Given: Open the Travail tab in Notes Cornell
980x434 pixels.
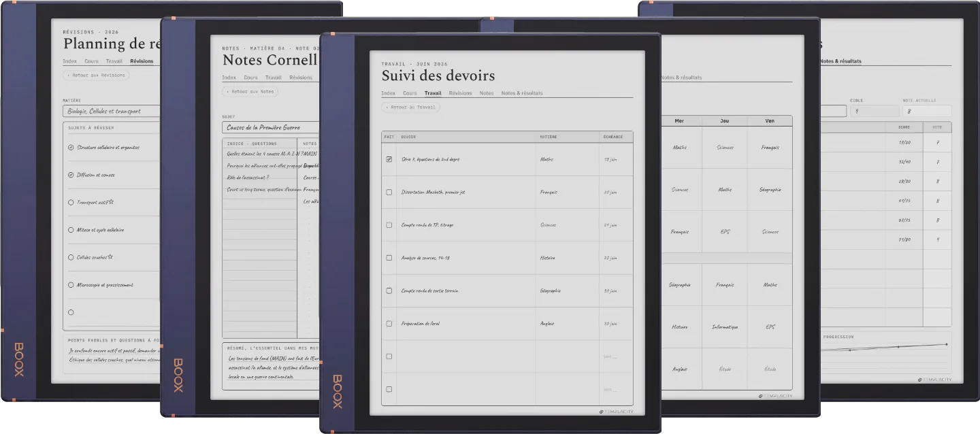Looking at the screenshot, I should coord(274,78).
